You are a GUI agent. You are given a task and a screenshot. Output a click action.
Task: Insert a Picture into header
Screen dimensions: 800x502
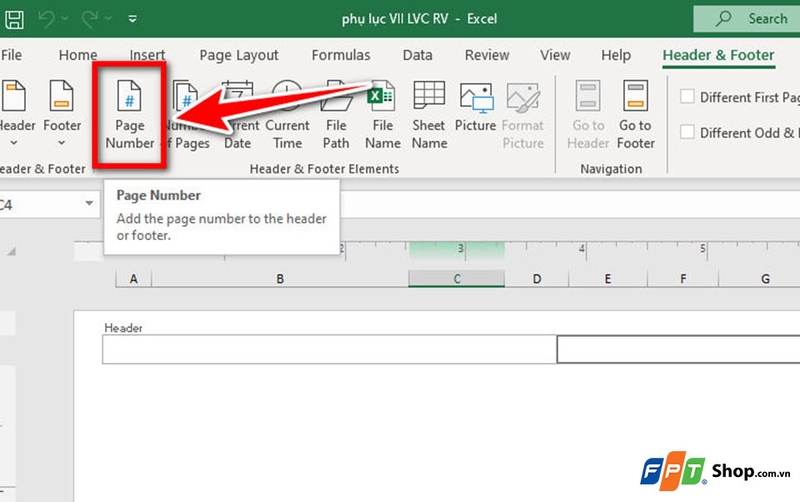(476, 107)
